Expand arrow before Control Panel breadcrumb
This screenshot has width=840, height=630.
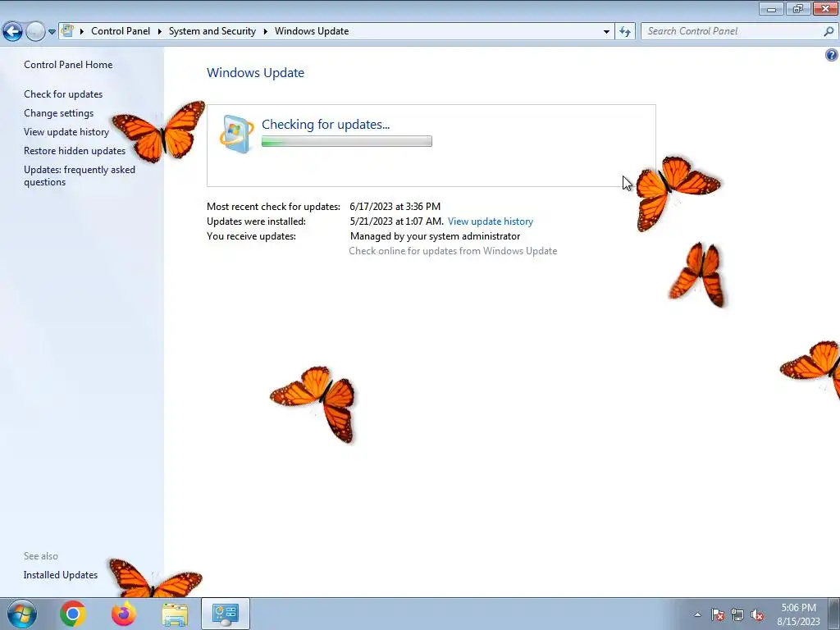tap(82, 32)
